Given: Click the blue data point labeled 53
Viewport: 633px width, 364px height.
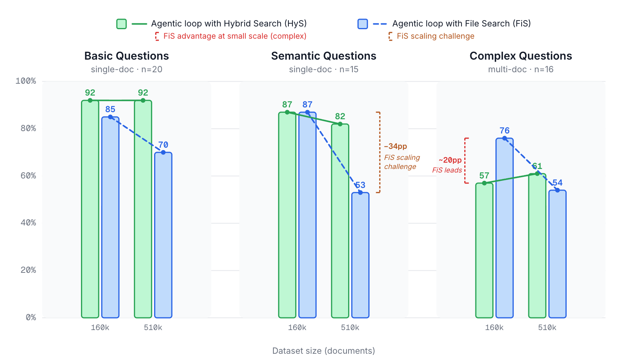Looking at the screenshot, I should (360, 193).
